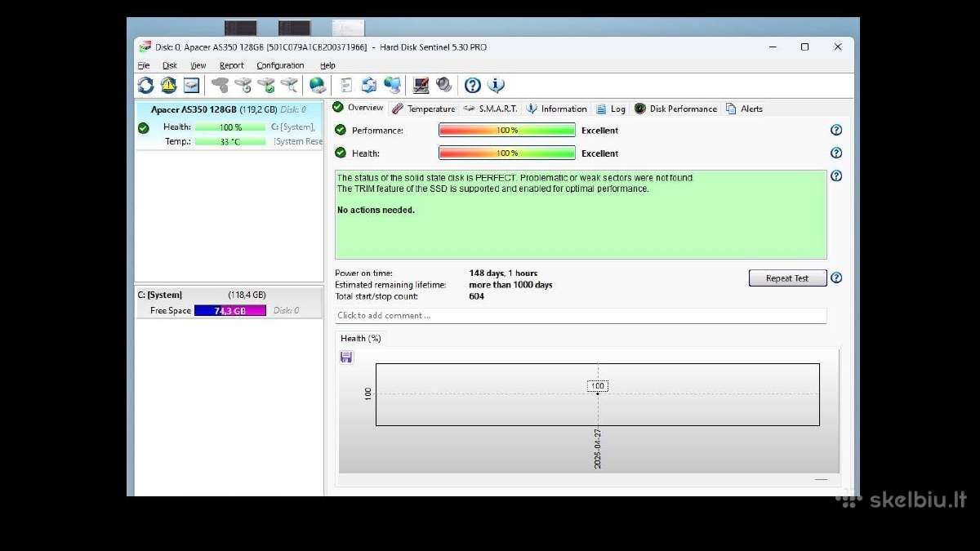
Task: Switch to the Information tab
Action: [x=557, y=109]
